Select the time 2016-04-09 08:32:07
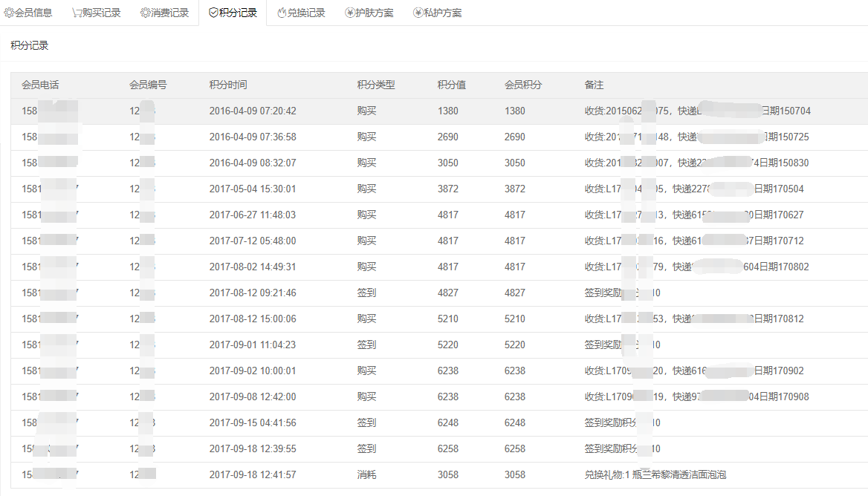 click(x=253, y=163)
